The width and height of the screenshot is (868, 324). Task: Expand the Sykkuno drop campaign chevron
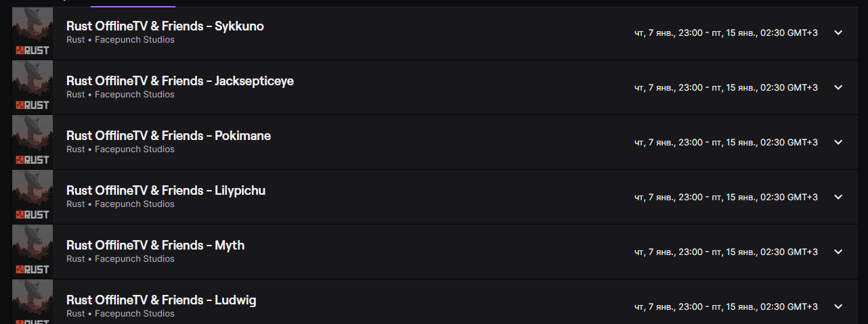click(838, 32)
